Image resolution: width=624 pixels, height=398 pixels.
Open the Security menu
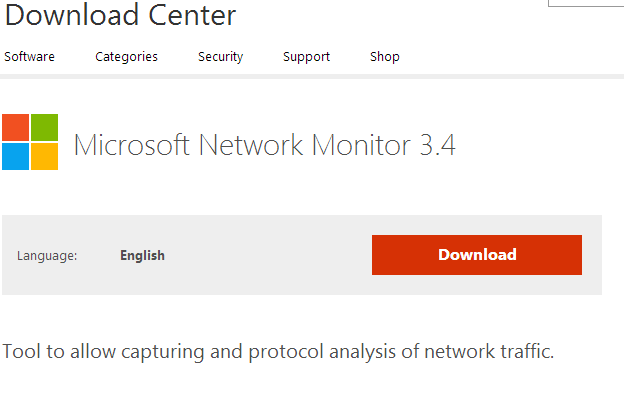(220, 57)
